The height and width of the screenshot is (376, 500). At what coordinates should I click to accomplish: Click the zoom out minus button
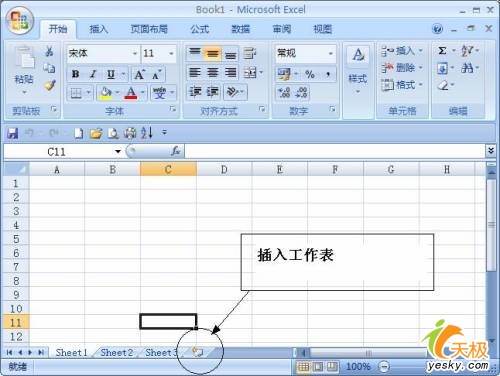point(384,367)
